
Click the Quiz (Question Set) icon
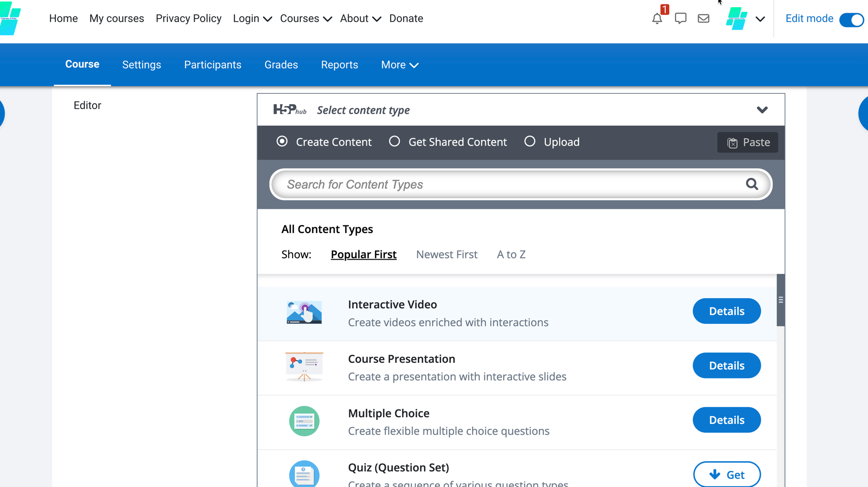(304, 474)
